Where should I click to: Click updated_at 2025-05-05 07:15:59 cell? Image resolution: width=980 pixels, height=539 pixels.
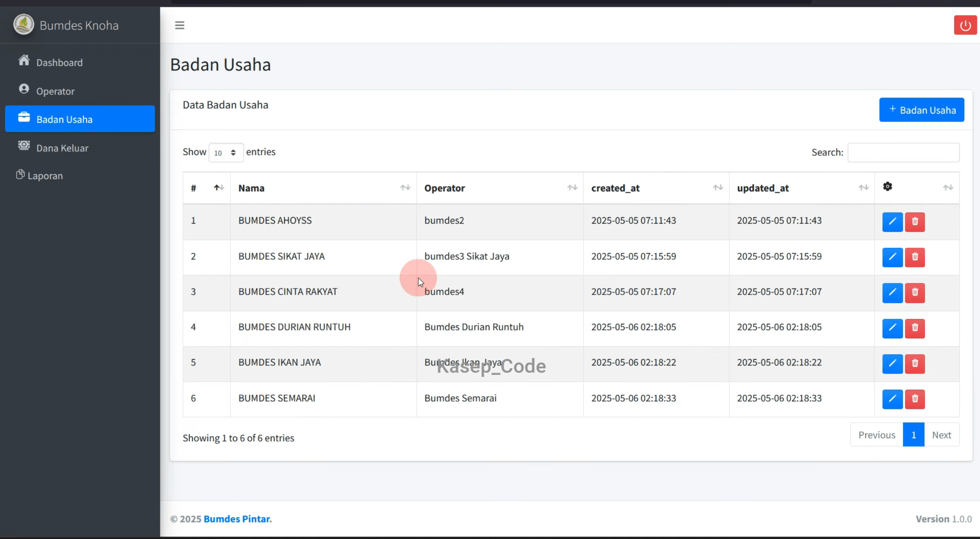pyautogui.click(x=802, y=257)
